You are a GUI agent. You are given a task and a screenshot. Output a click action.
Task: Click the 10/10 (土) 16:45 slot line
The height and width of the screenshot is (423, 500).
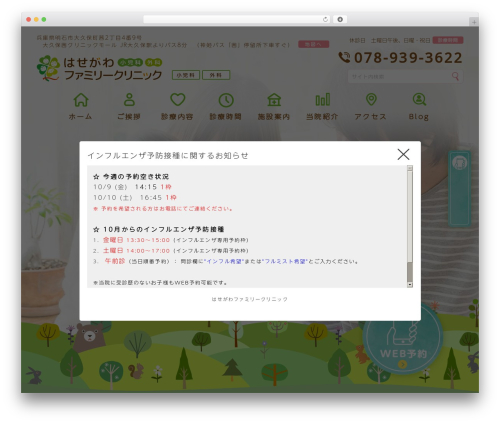point(135,198)
